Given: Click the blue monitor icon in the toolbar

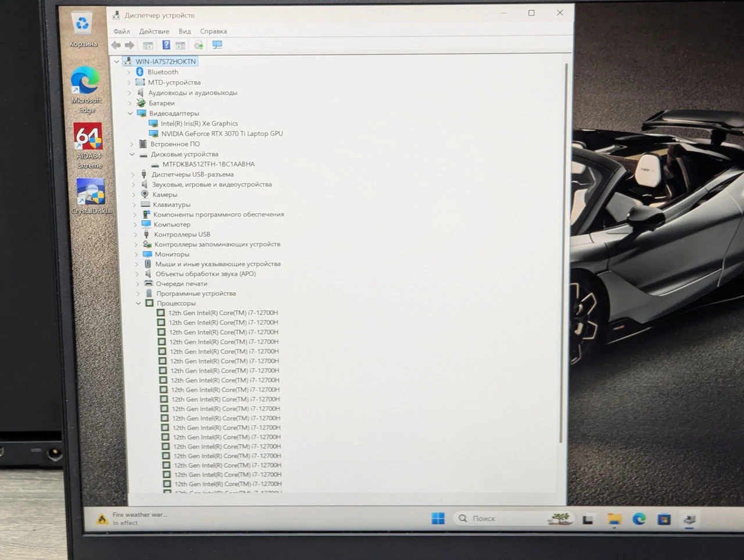Looking at the screenshot, I should coord(217,45).
